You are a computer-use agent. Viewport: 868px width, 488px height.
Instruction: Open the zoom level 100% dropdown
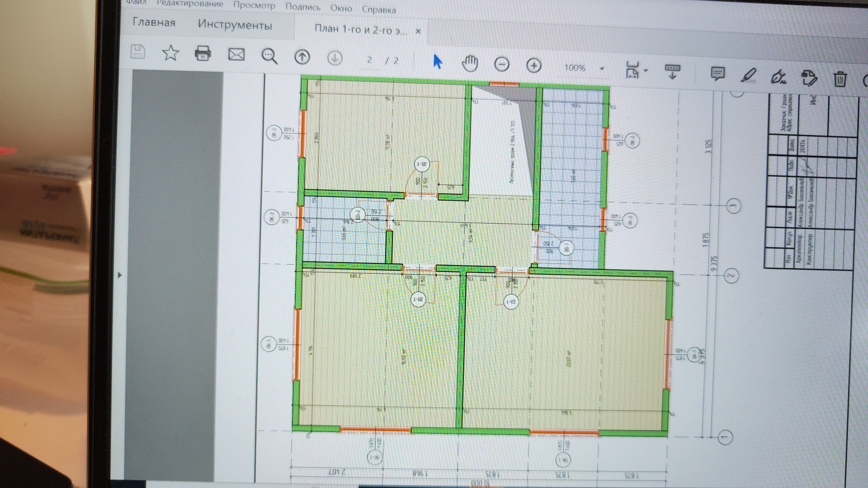click(x=602, y=69)
